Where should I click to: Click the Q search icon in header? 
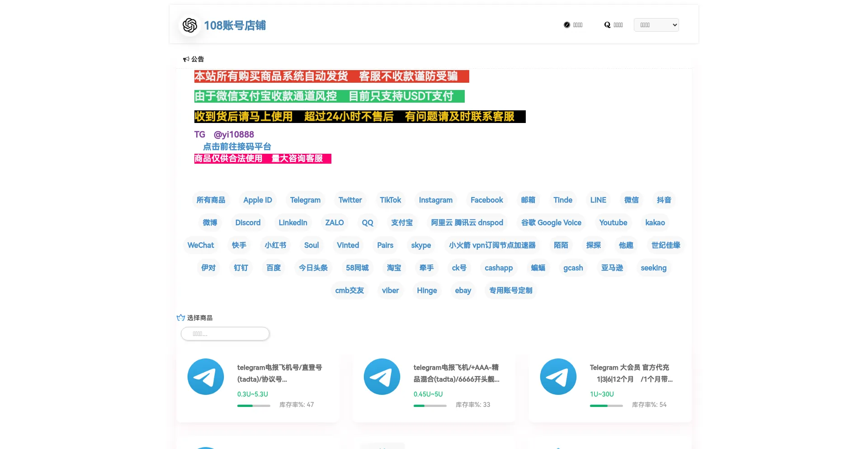point(607,25)
